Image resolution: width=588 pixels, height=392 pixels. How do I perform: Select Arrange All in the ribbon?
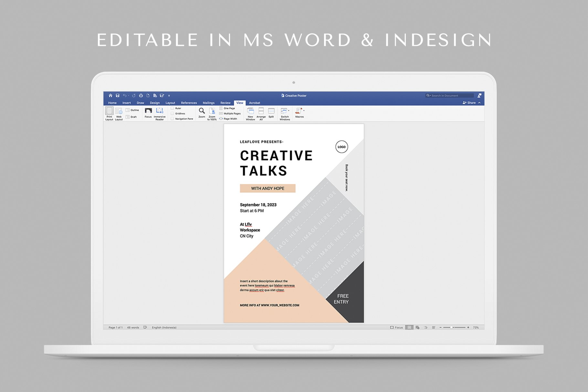coord(261,111)
